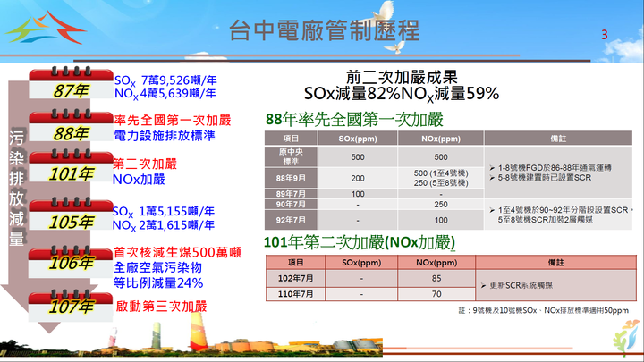Click the NOx value 85

click(436, 278)
